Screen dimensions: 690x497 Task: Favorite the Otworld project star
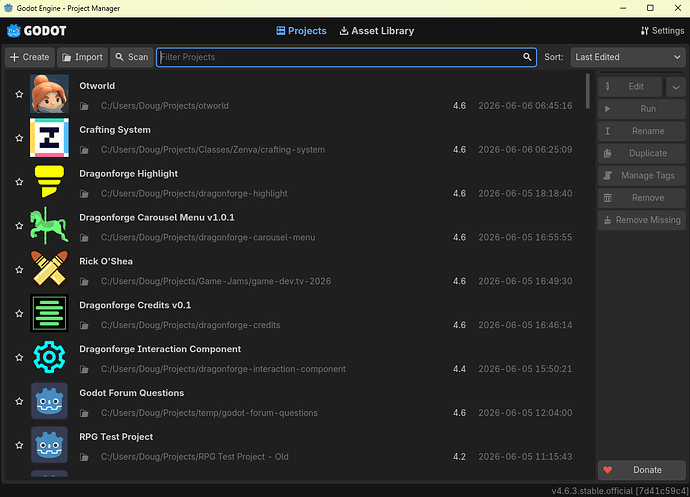pyautogui.click(x=19, y=94)
